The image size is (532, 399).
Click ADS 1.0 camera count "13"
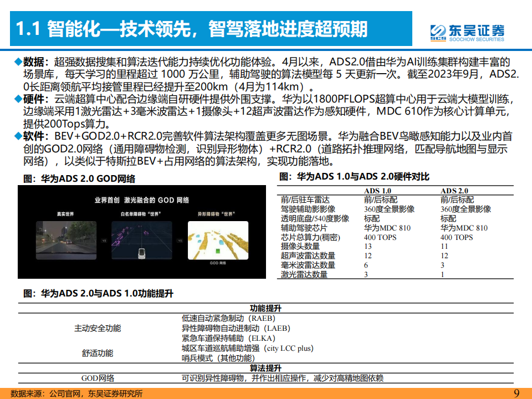(x=368, y=246)
